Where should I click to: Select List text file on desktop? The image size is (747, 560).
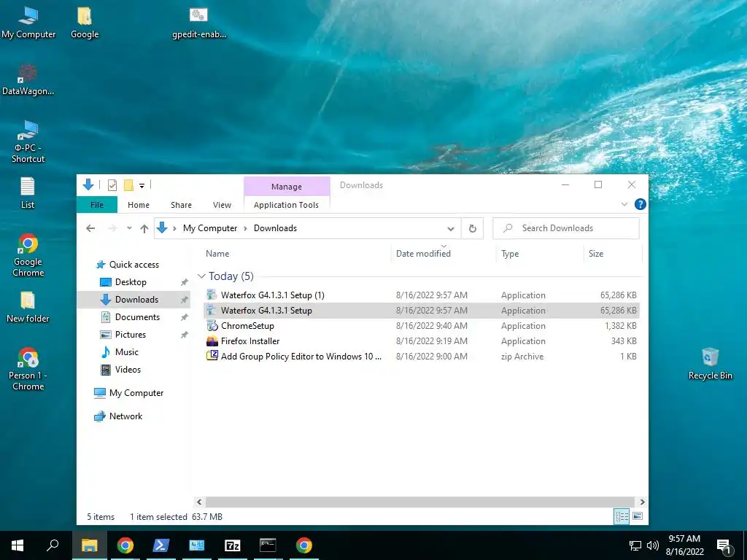(28, 192)
